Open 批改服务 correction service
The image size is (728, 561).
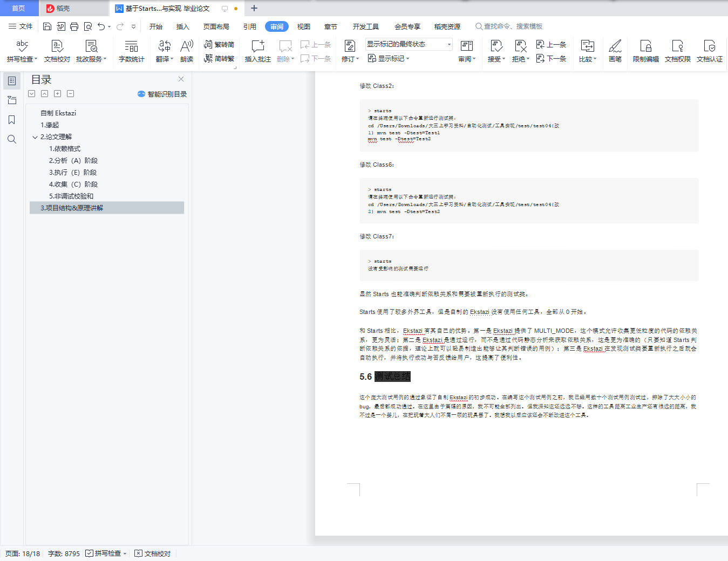point(91,51)
